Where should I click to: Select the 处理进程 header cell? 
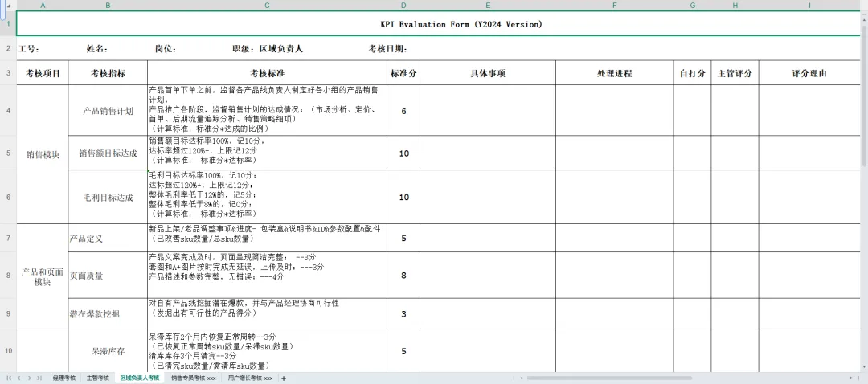(x=615, y=73)
